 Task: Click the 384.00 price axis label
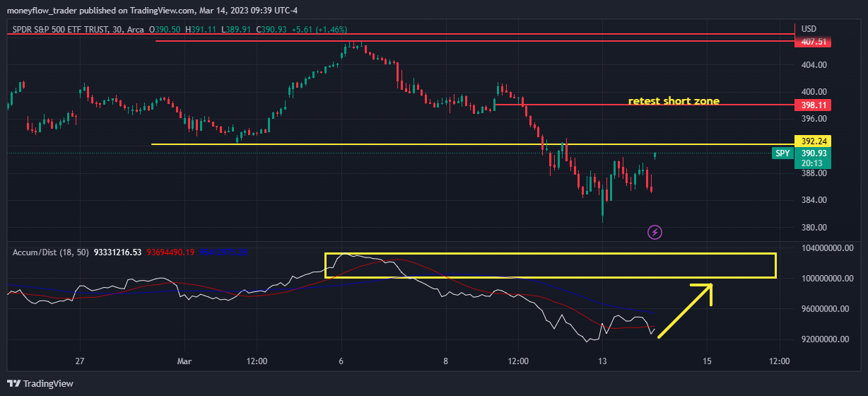click(814, 200)
